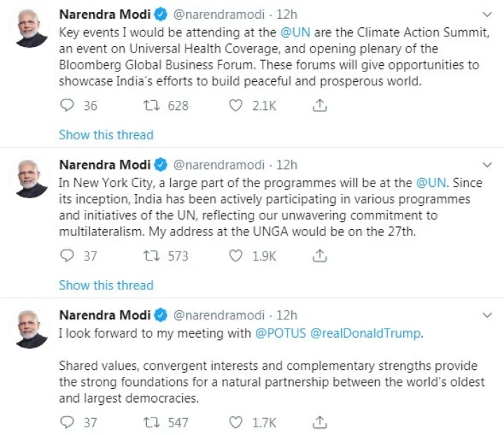The width and height of the screenshot is (504, 435).
Task: Open the @realDonaldTrump mention link
Action: click(365, 333)
